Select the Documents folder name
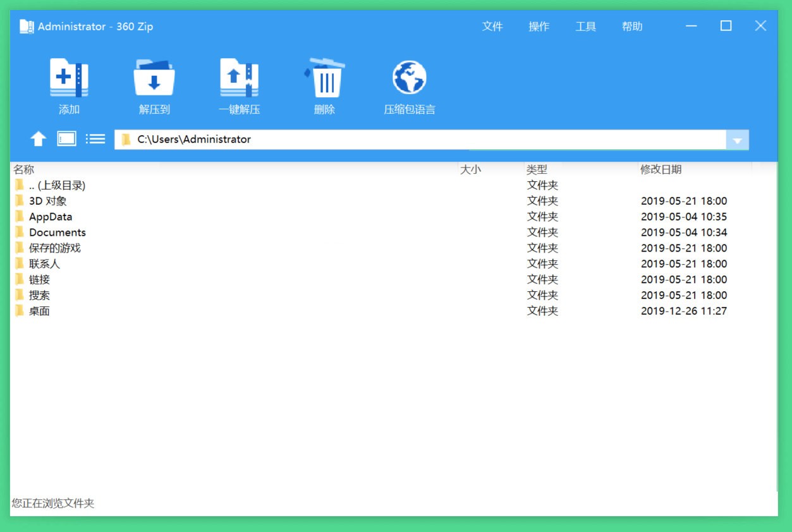This screenshot has height=532, width=792. click(58, 233)
